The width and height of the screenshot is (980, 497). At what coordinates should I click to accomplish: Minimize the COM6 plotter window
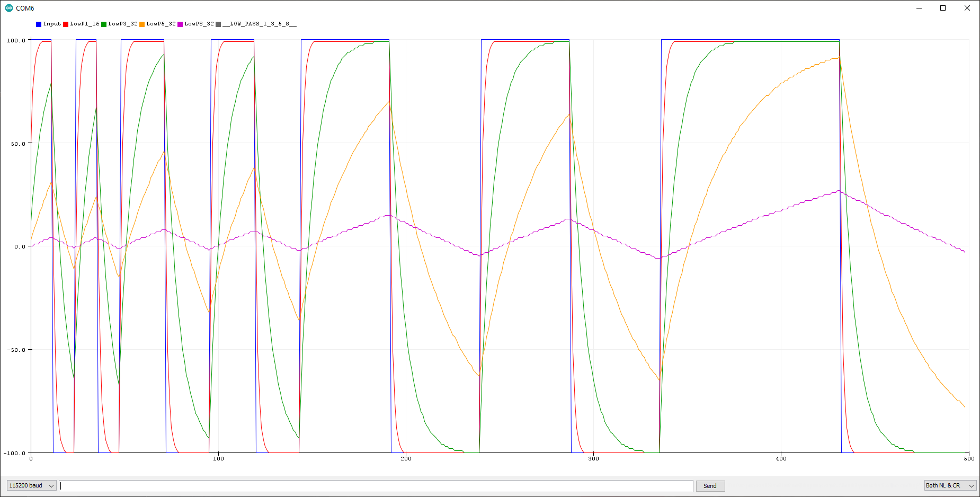click(x=919, y=8)
